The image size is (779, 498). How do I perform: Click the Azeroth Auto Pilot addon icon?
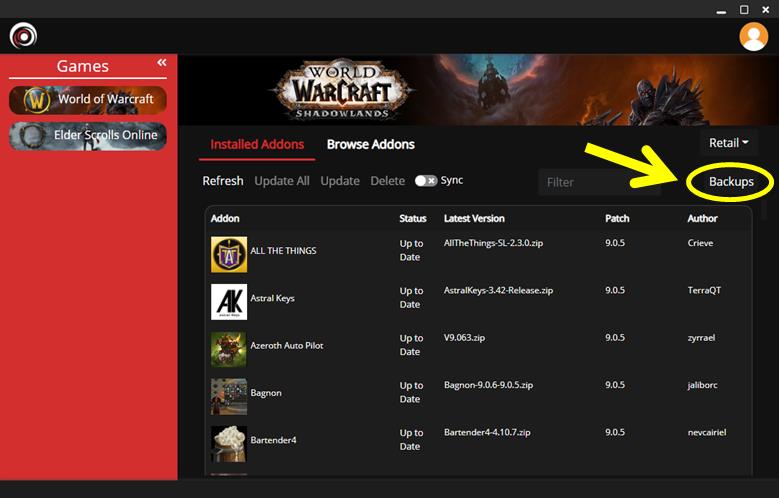[x=229, y=349]
